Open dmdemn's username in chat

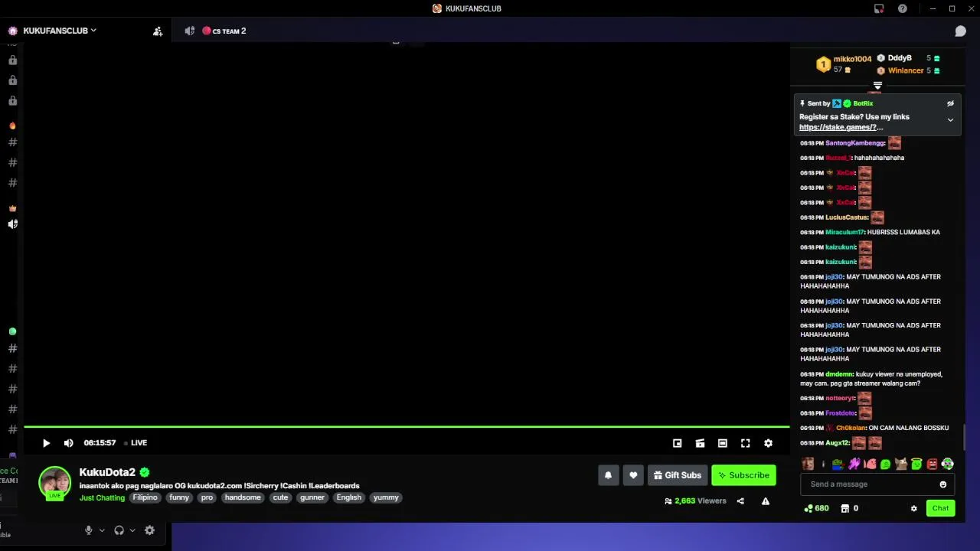[x=838, y=374]
